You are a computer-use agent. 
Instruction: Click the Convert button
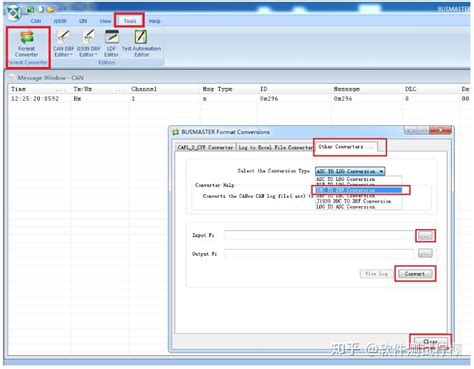click(x=415, y=274)
